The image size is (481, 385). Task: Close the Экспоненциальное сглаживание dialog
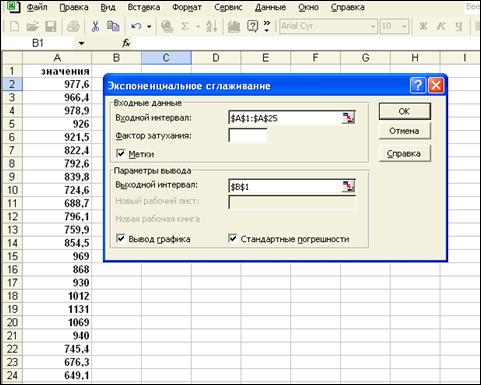coord(436,86)
